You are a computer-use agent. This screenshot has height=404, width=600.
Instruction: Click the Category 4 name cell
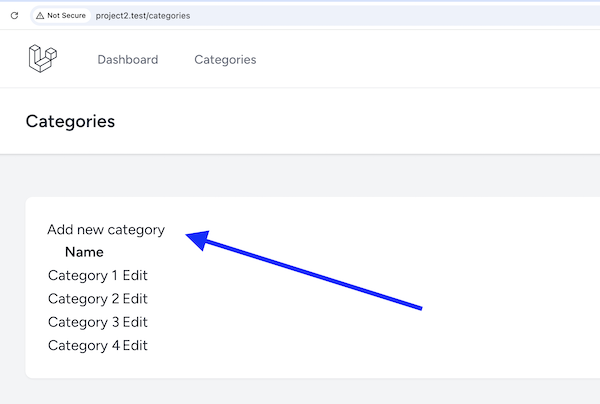[x=84, y=345]
